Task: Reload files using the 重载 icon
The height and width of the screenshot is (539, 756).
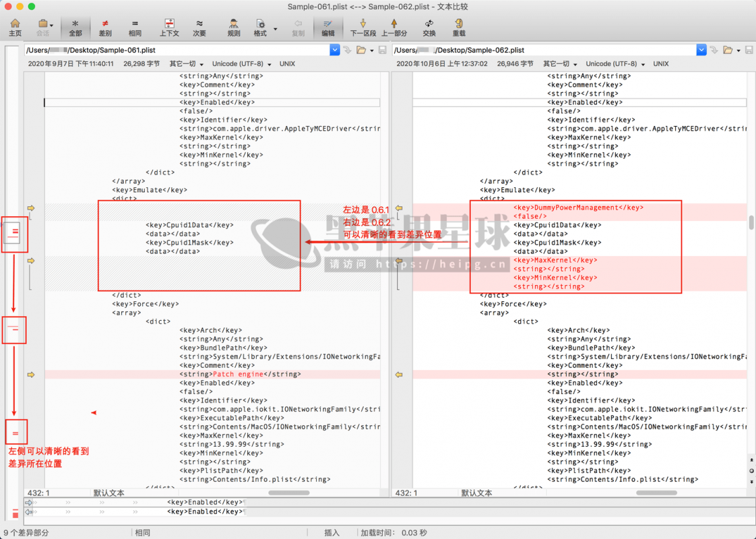Action: 460,26
